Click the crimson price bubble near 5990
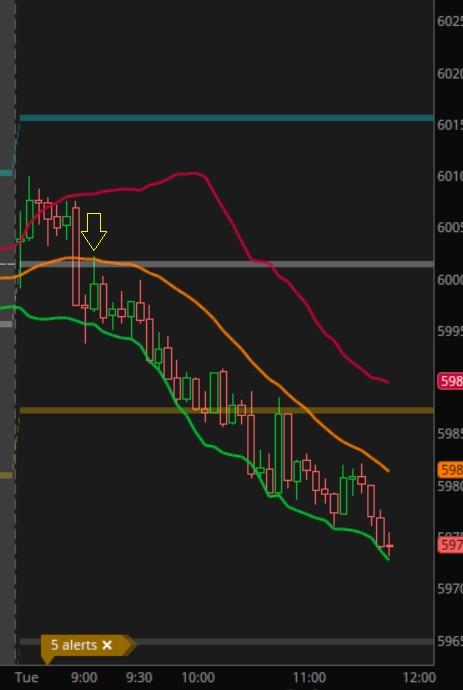Screen dimensions: 463x690 click(450, 381)
